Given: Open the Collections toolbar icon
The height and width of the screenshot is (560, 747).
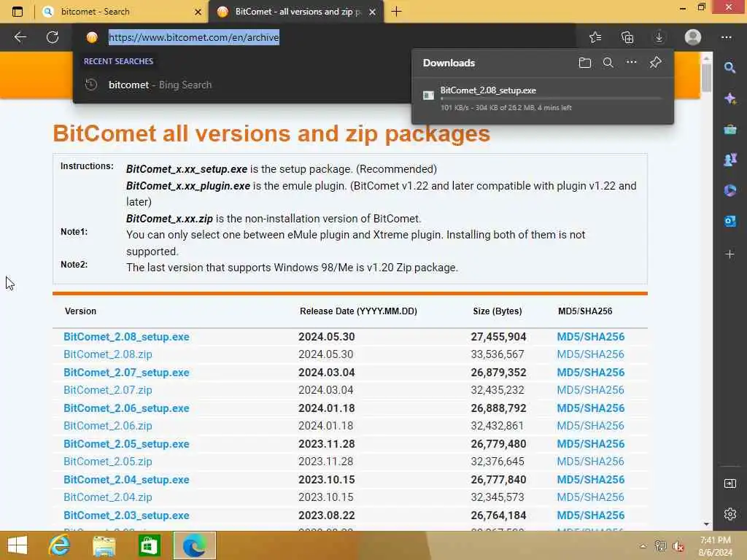Looking at the screenshot, I should tap(627, 37).
